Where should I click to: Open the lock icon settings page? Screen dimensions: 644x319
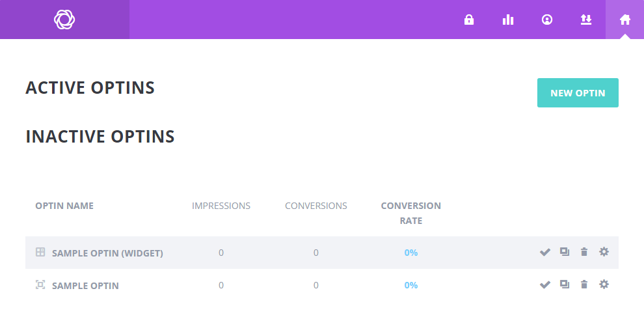(x=468, y=20)
